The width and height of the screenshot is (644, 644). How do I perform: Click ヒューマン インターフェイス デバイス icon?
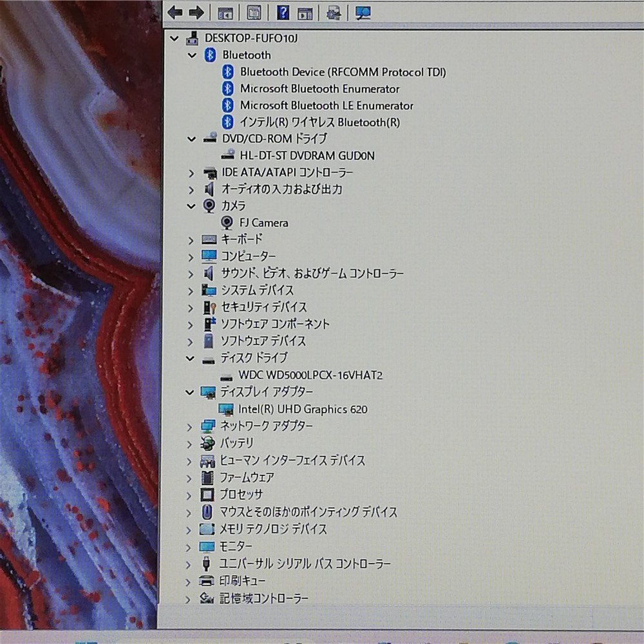click(207, 461)
